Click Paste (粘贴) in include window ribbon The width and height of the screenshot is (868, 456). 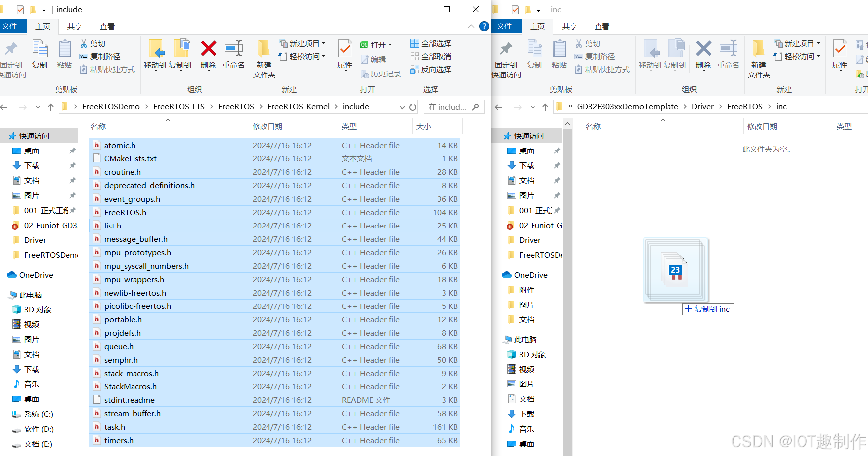click(65, 55)
